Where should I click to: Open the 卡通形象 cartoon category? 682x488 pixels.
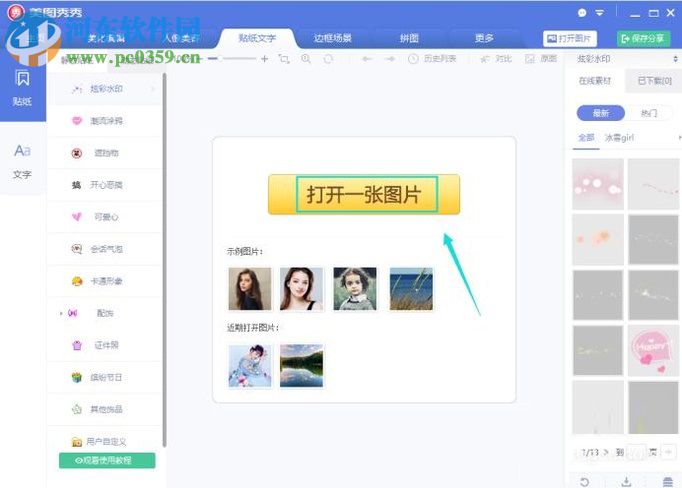[104, 281]
